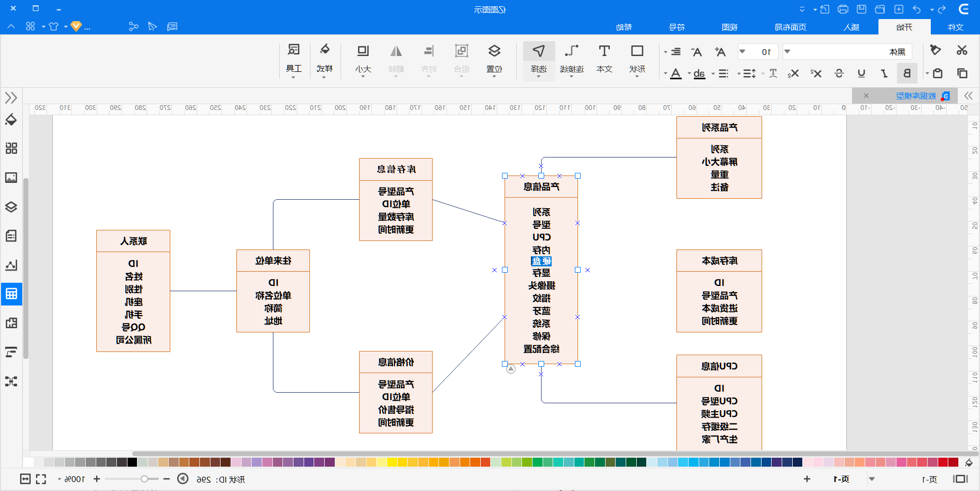The image size is (980, 491).
Task: Click the fullscreen icon in status bar
Action: click(41, 479)
